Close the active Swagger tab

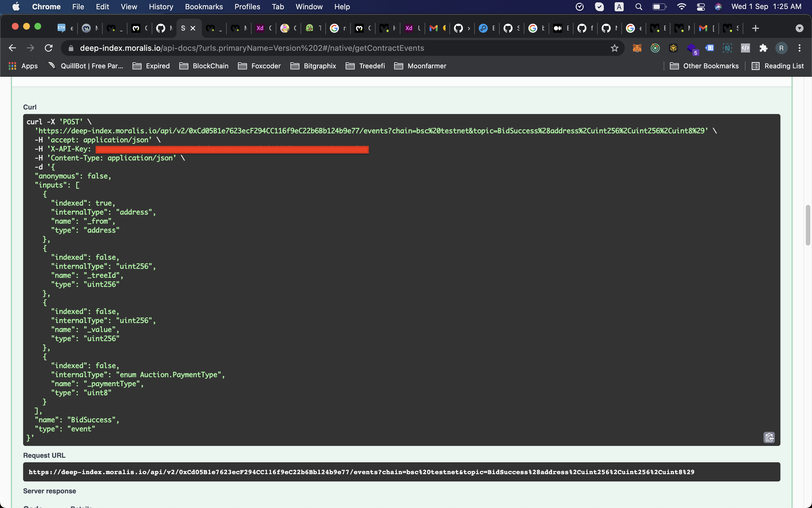[193, 28]
